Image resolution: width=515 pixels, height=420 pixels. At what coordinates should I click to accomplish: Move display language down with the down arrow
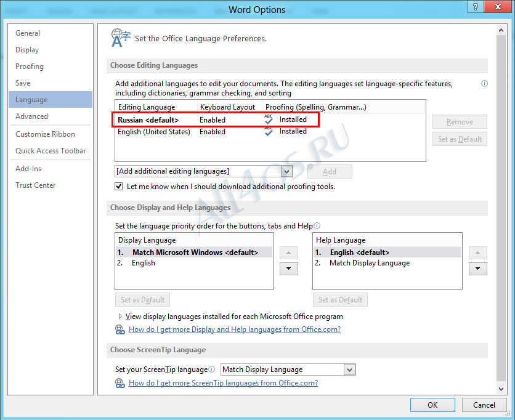pyautogui.click(x=289, y=269)
